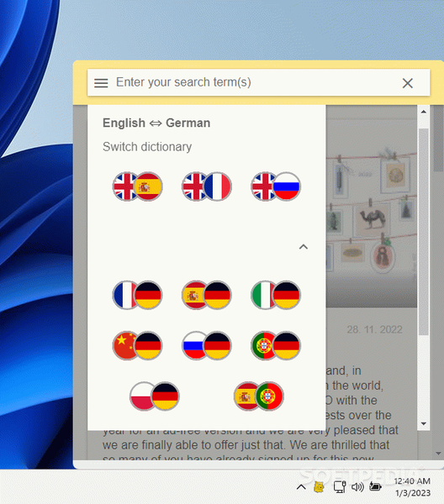Image resolution: width=444 pixels, height=504 pixels.
Task: Open the volume control in taskbar
Action: (x=357, y=487)
